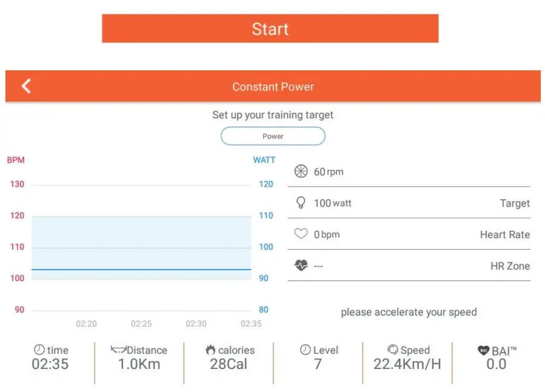The width and height of the screenshot is (545, 392).
Task: Select the 100 watt Target row
Action: [409, 204]
